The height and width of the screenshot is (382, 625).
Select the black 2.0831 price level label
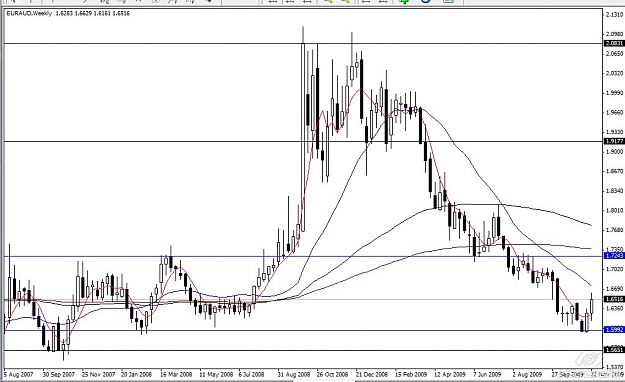click(x=614, y=43)
